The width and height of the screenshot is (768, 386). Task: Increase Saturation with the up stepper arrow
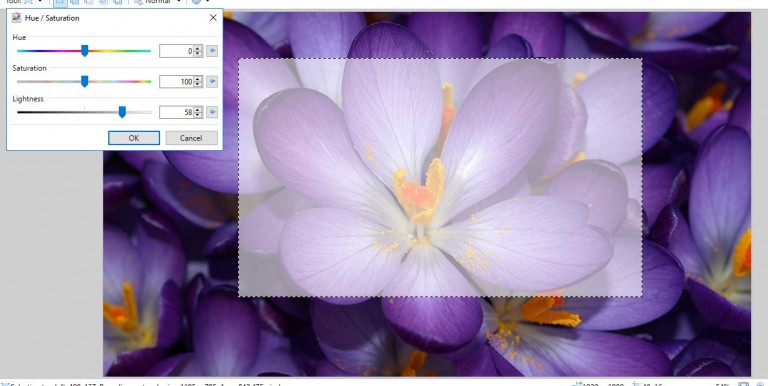point(198,78)
